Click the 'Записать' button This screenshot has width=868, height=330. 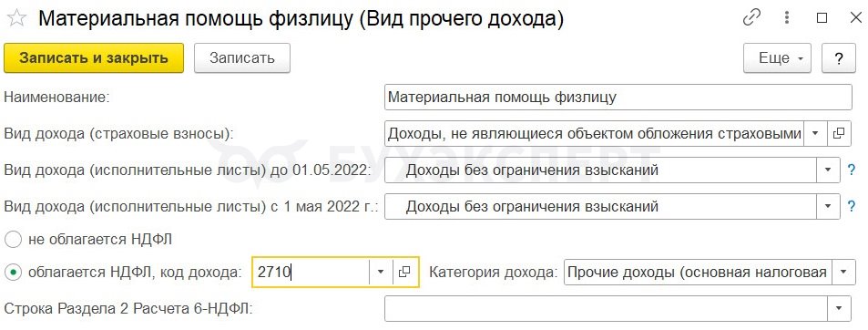(242, 58)
